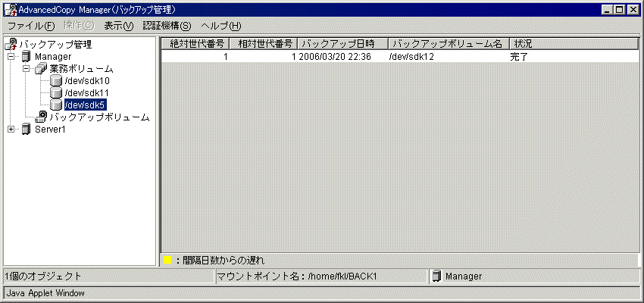Click the Java Applet Window label
This screenshot has width=644, height=303.
(x=45, y=293)
